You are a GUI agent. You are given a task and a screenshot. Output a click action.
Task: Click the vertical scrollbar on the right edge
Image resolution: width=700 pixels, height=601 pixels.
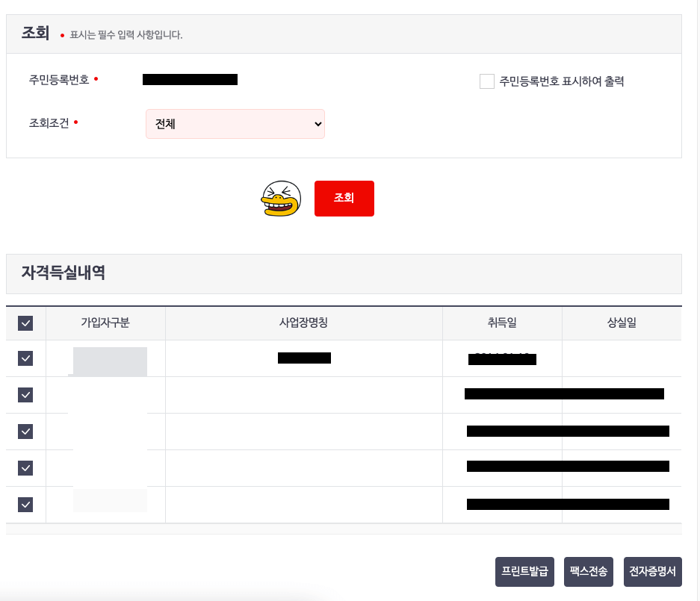click(693, 299)
